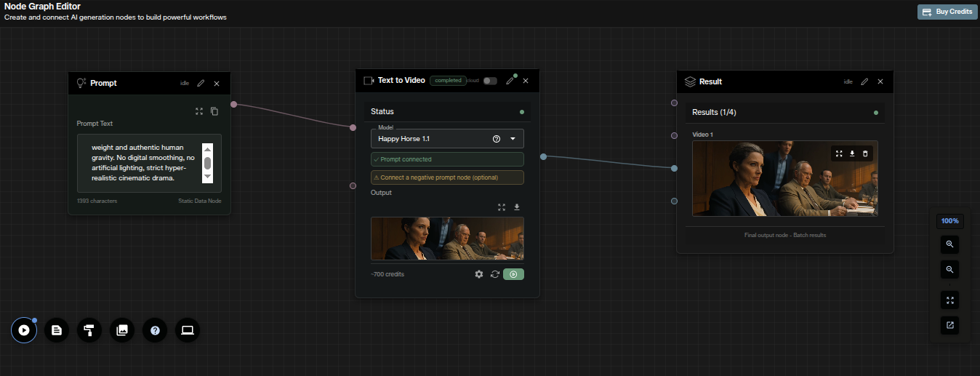Close the Prompt node

[217, 83]
